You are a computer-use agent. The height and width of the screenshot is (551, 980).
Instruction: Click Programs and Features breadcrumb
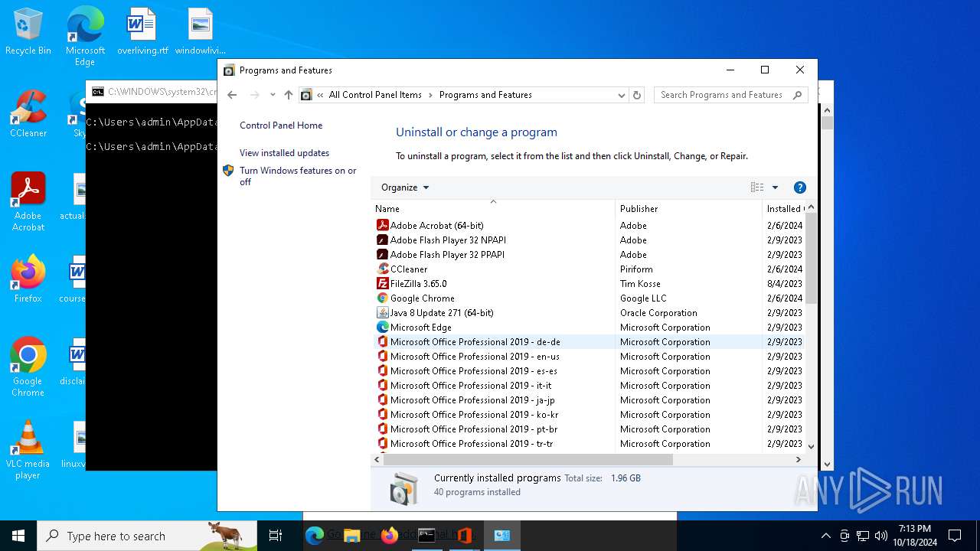(x=485, y=95)
